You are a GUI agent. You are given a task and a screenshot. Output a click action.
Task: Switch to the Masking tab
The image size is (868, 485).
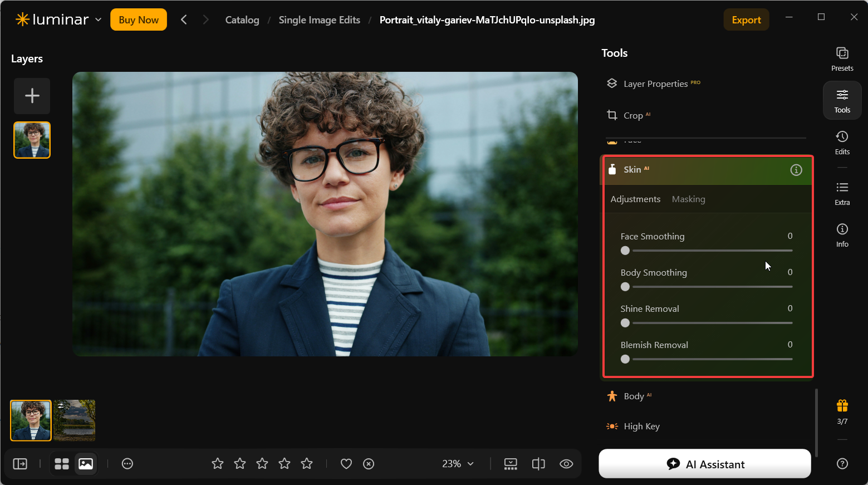pos(688,199)
